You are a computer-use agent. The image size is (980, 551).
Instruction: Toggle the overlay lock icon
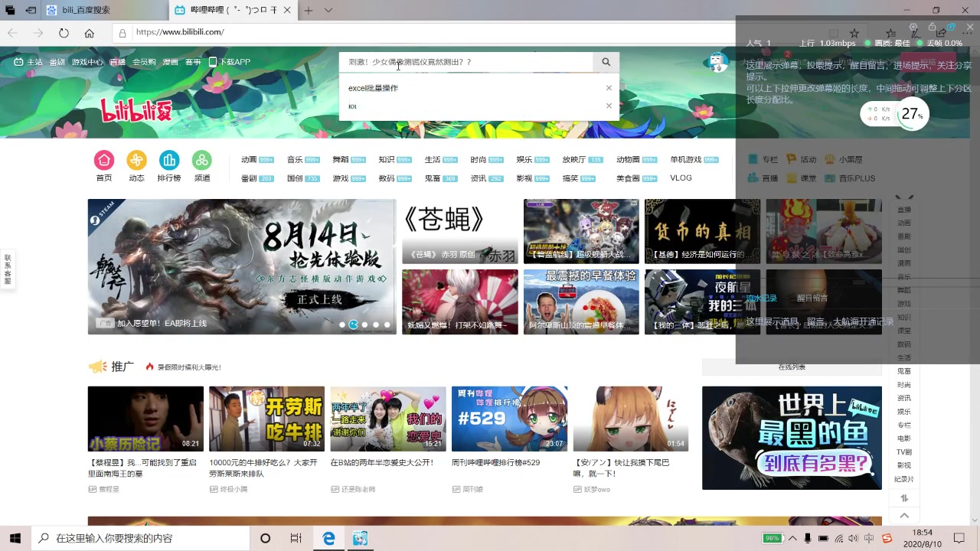point(932,28)
